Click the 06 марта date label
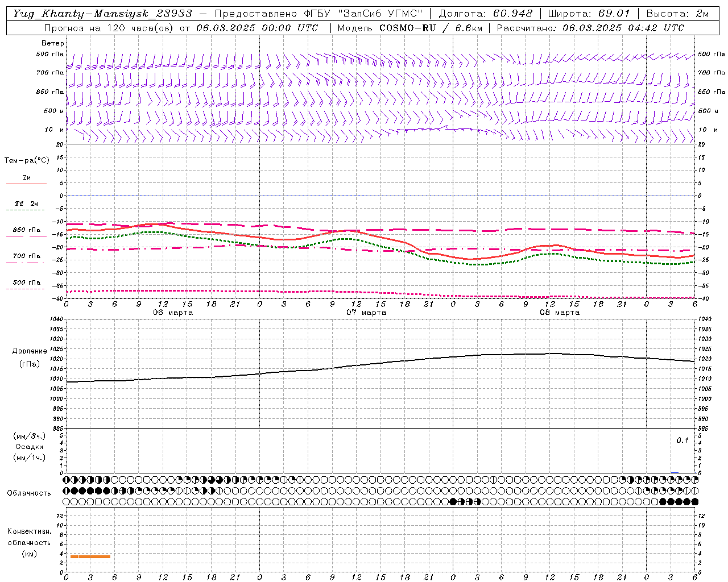The width and height of the screenshot is (728, 582). 173,313
